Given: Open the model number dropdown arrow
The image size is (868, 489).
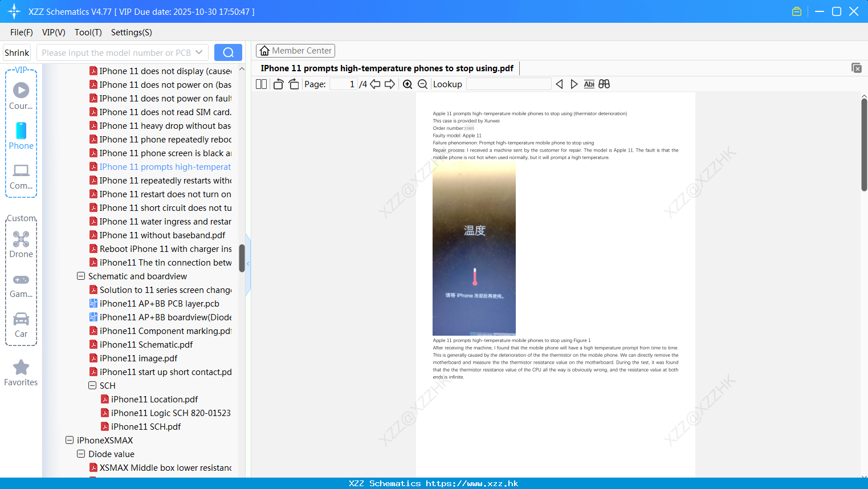Looking at the screenshot, I should pos(199,52).
